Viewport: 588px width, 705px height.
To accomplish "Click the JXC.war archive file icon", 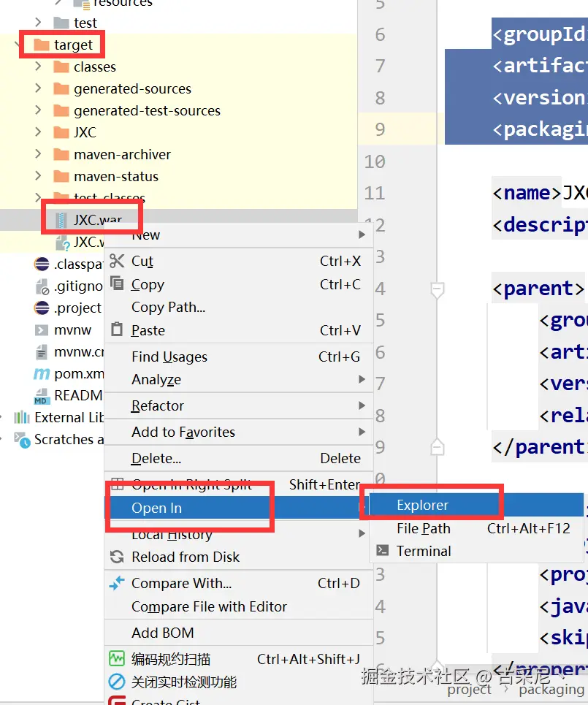I will coord(61,220).
